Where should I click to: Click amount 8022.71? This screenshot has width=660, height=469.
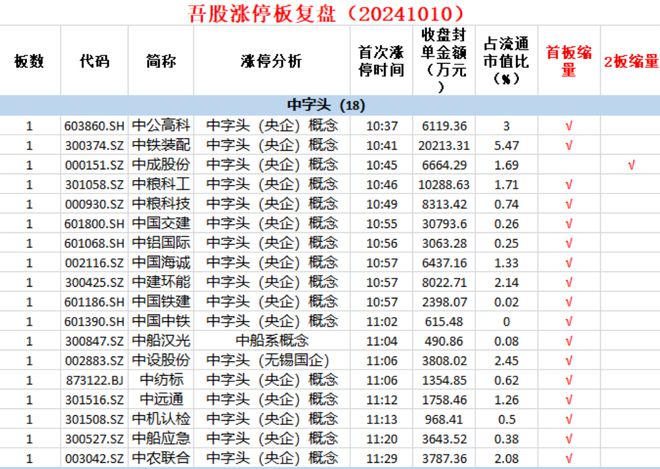(444, 282)
